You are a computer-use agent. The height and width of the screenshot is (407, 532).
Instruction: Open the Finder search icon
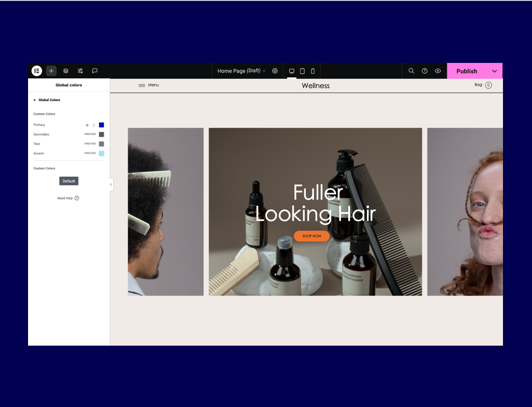click(x=411, y=71)
